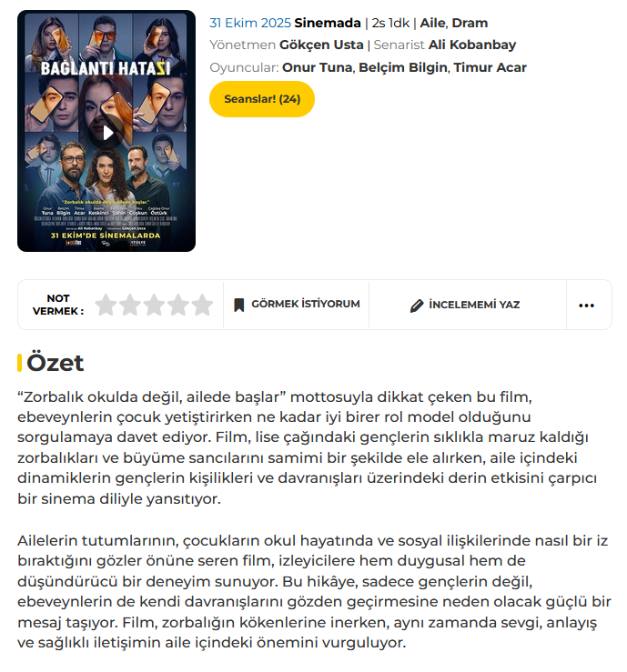Open director Gökçen Usta's page
The height and width of the screenshot is (672, 627).
[x=321, y=45]
